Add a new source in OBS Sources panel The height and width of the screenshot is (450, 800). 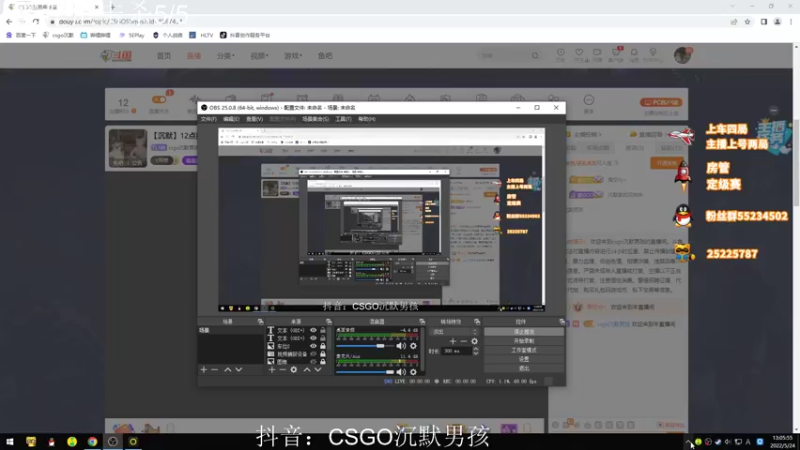click(271, 369)
